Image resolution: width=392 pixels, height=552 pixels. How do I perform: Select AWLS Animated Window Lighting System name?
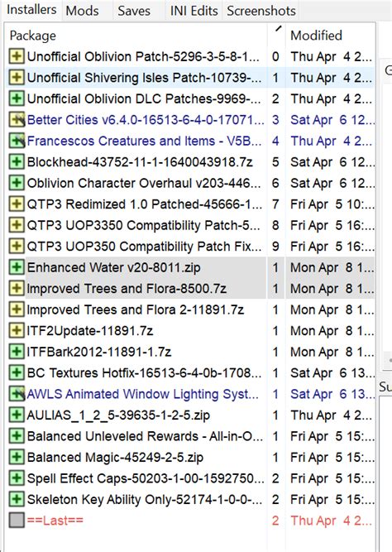click(143, 394)
